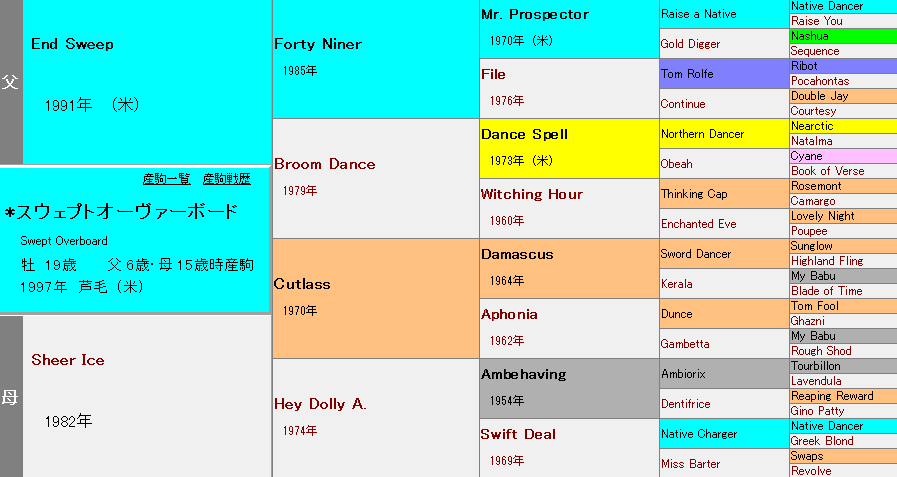
Task: Click the blue Tom Rolfe cell
Action: 724,74
